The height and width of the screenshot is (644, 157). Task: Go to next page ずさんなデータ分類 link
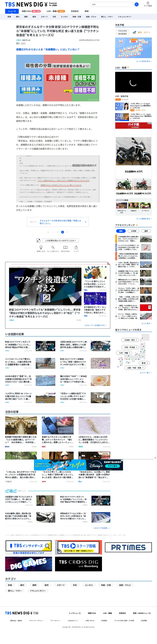tap(58, 222)
